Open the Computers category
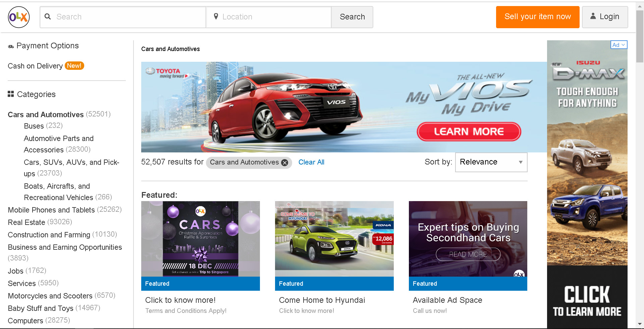This screenshot has height=329, width=644. 25,321
